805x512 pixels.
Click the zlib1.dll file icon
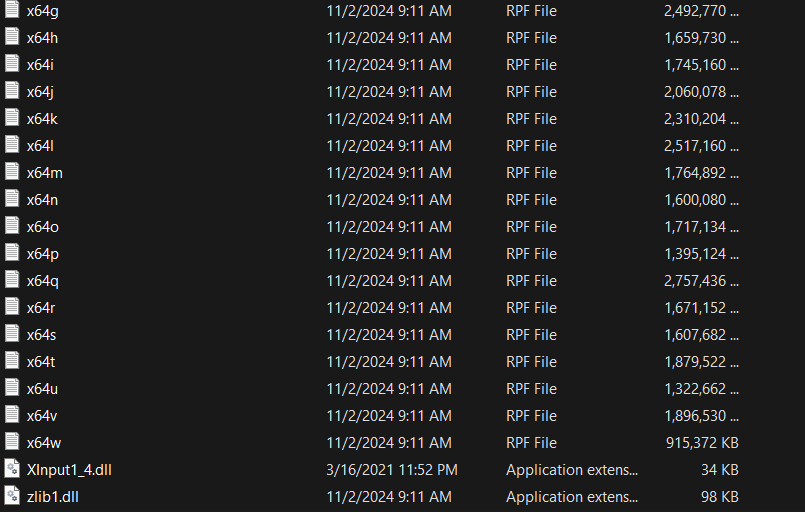click(12, 497)
